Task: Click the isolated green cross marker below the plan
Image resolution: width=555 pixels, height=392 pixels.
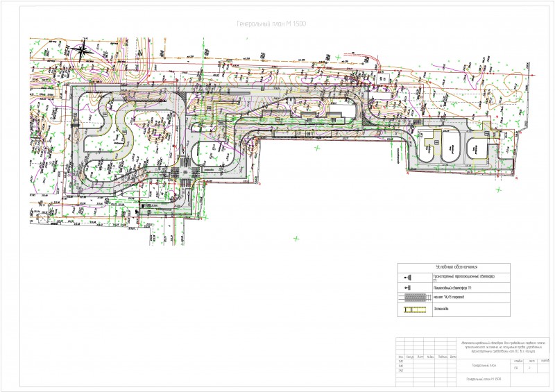Action: (x=296, y=239)
